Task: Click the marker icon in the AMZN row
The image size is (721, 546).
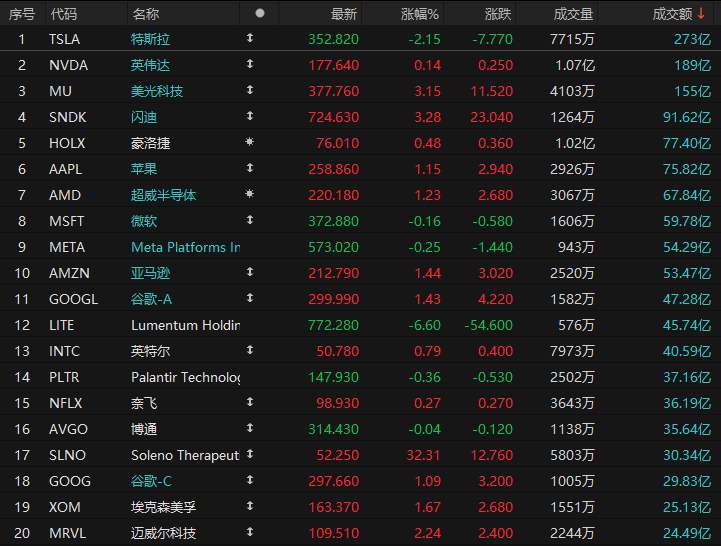Action: [x=250, y=272]
